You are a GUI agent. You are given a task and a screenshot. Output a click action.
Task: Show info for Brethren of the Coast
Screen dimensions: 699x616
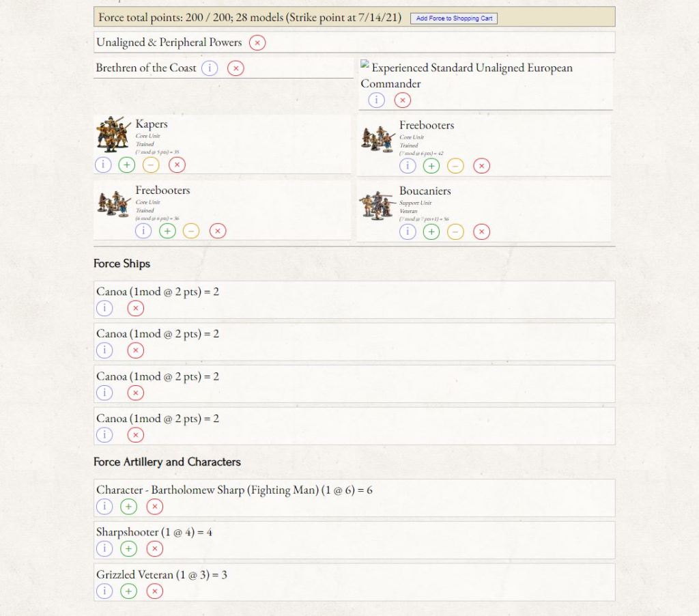tap(210, 68)
